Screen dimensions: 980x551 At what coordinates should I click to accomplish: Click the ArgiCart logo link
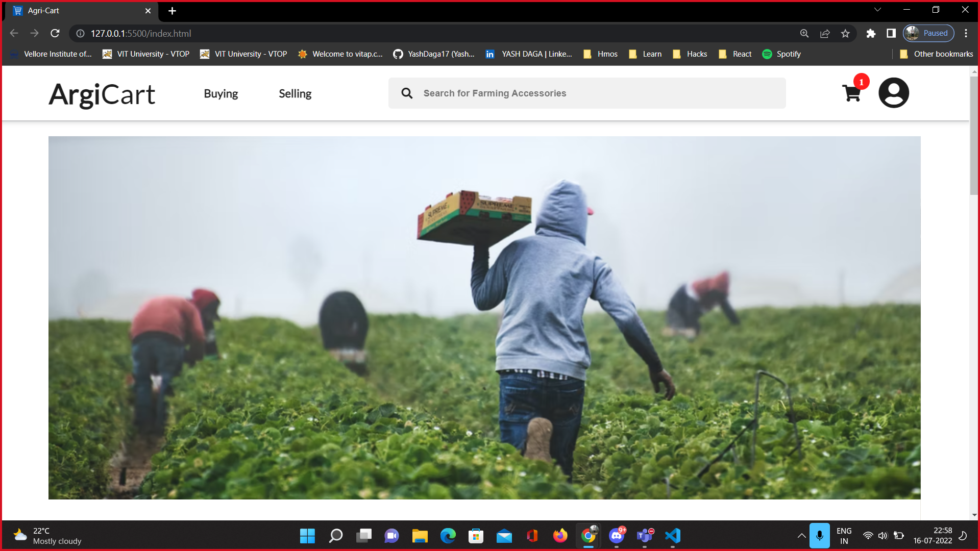tap(102, 94)
